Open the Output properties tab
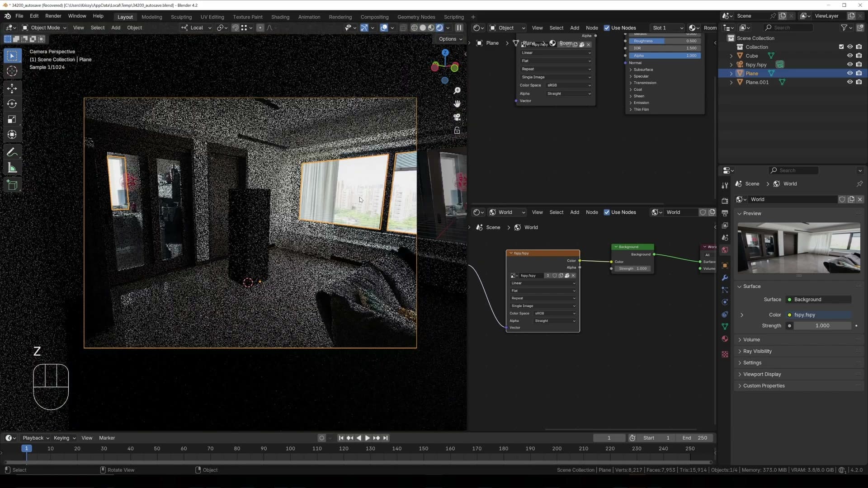 click(x=725, y=213)
